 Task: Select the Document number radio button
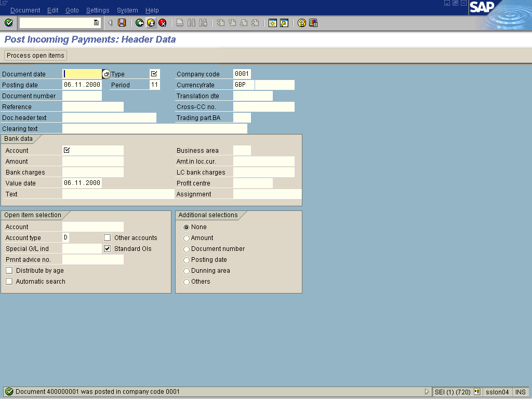tap(187, 249)
